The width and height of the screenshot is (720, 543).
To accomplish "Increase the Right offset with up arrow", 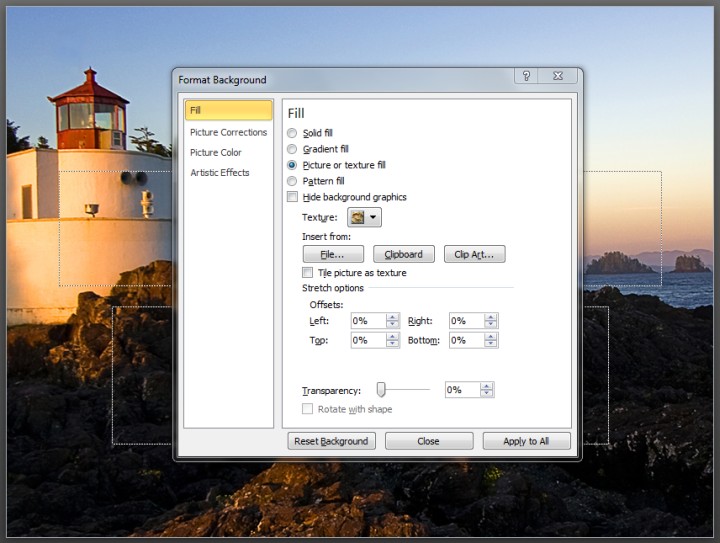I will pos(490,317).
